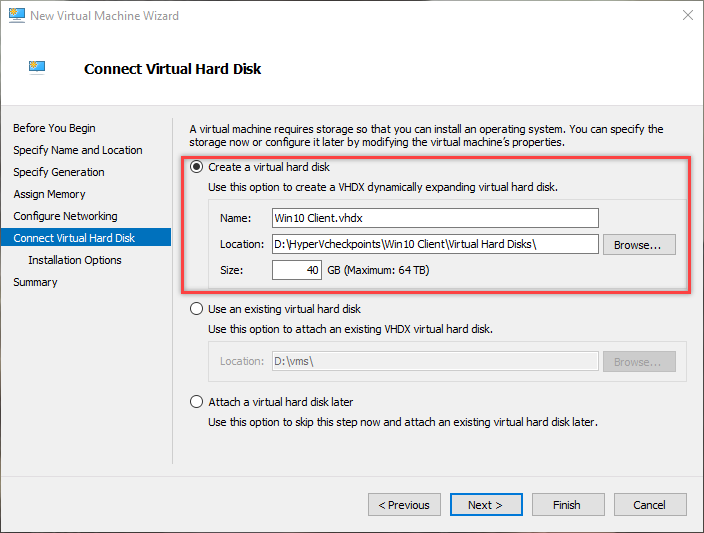Go back with the Previous button
Viewport: 704px width, 533px height.
pyautogui.click(x=404, y=505)
